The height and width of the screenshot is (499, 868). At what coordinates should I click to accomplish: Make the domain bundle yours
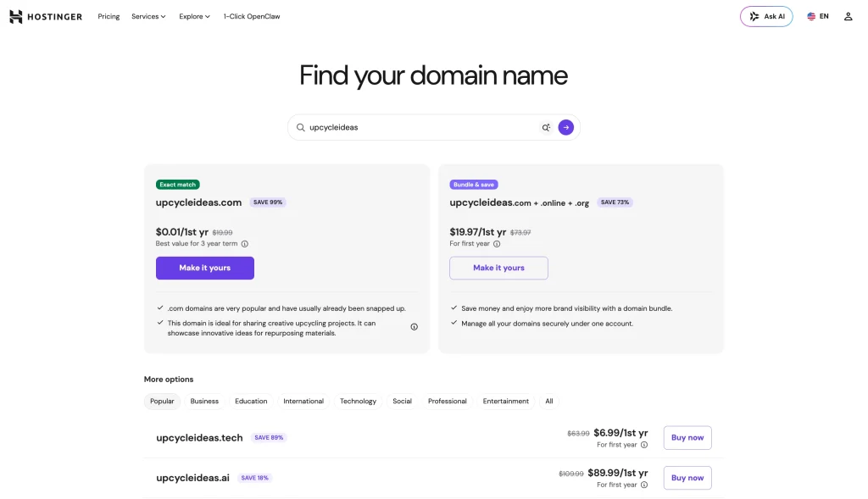[x=498, y=268]
